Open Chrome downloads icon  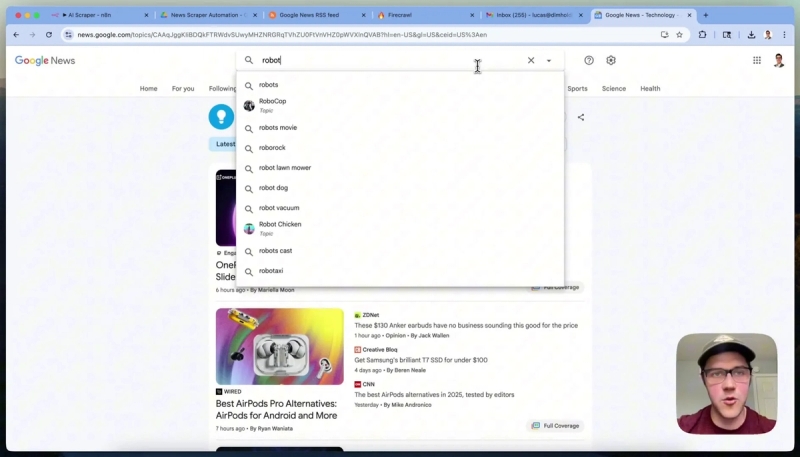coord(751,35)
